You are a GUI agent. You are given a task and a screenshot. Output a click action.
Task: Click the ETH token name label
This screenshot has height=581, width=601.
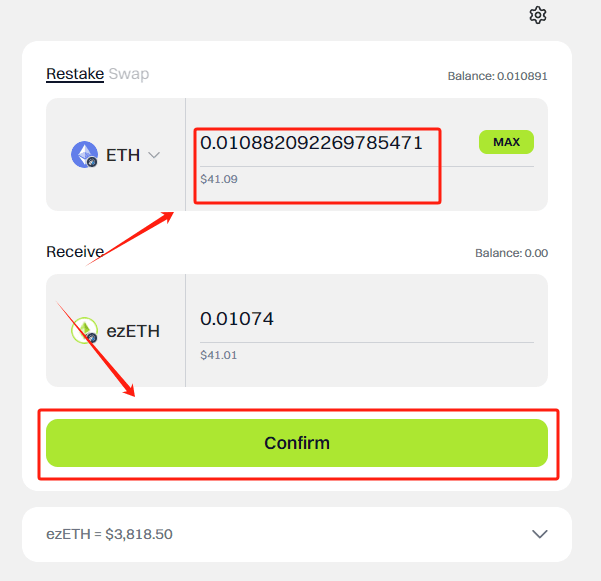(x=123, y=155)
